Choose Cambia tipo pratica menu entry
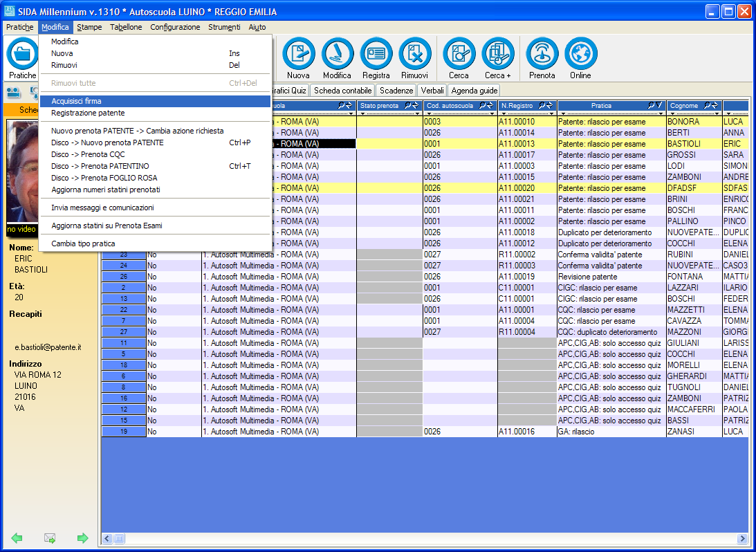 click(x=83, y=243)
